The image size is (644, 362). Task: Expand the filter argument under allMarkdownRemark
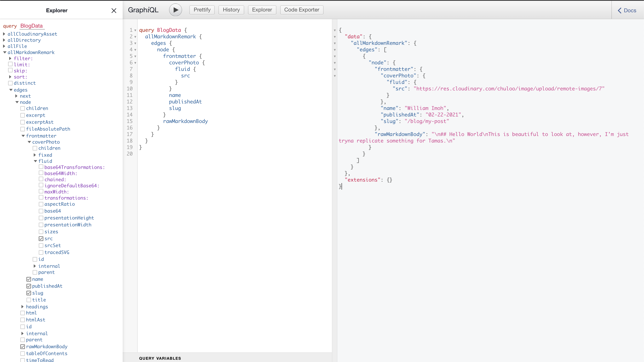coord(10,58)
